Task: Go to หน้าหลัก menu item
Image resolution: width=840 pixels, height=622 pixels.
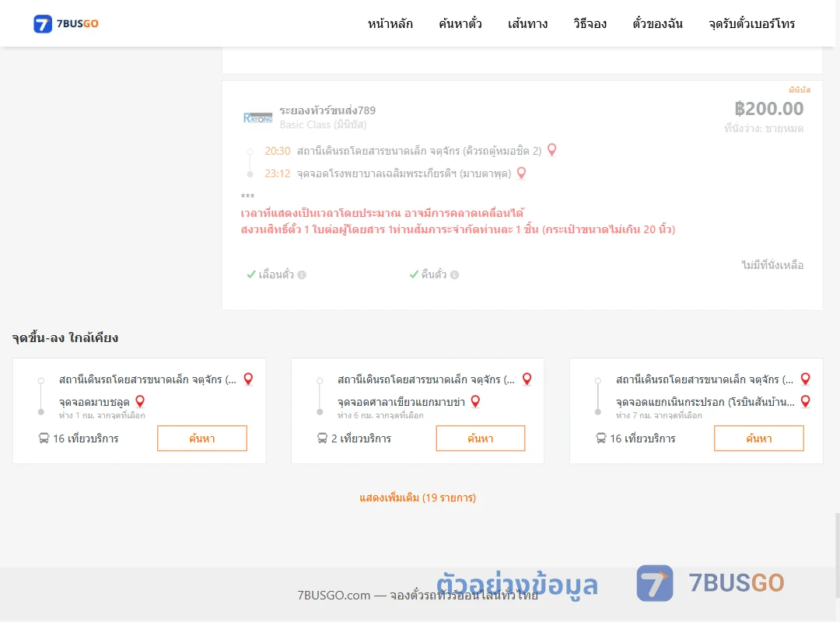Action: tap(390, 23)
